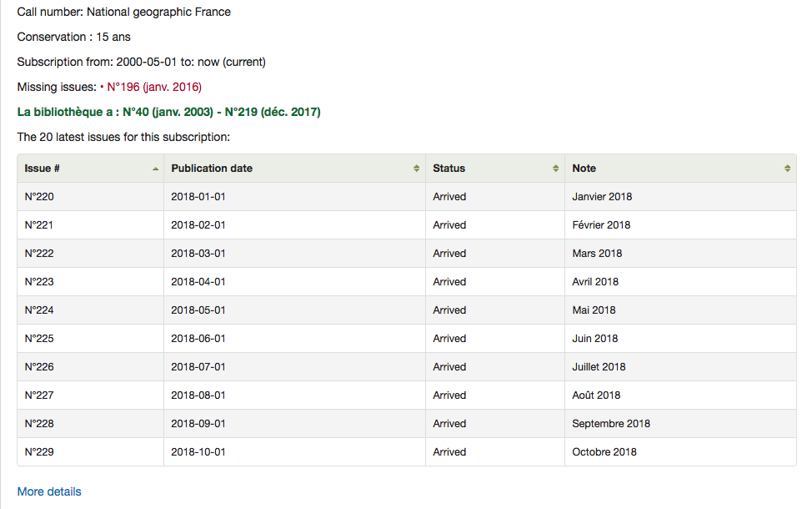This screenshot has width=812, height=509.
Task: Click the Status column sort arrows icon
Action: pyautogui.click(x=556, y=169)
